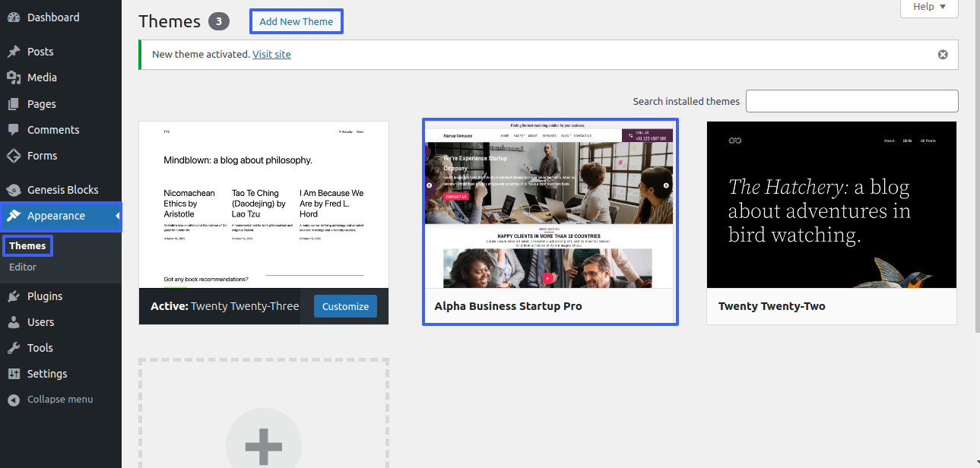Screen dimensions: 980x468
Task: Click the Media library icon
Action: point(14,77)
